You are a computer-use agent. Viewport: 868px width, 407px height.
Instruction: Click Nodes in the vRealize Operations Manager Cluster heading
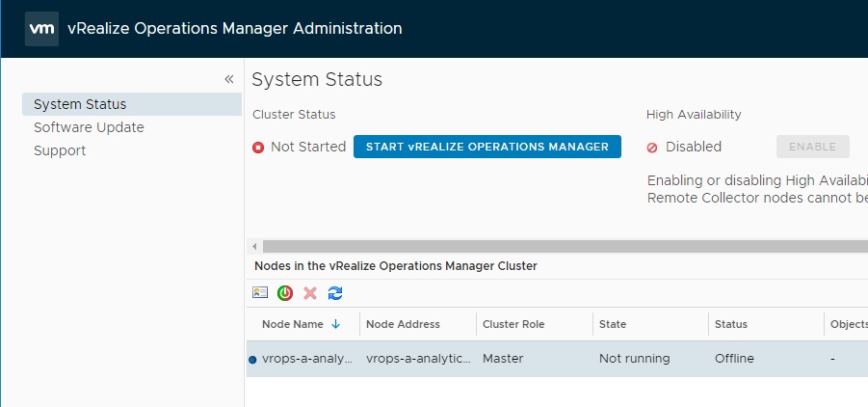[x=396, y=266]
